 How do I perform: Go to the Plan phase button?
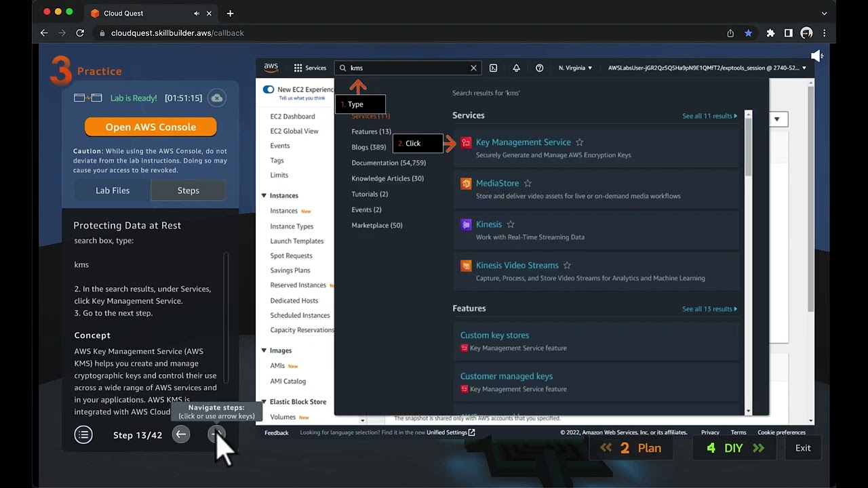click(x=631, y=448)
